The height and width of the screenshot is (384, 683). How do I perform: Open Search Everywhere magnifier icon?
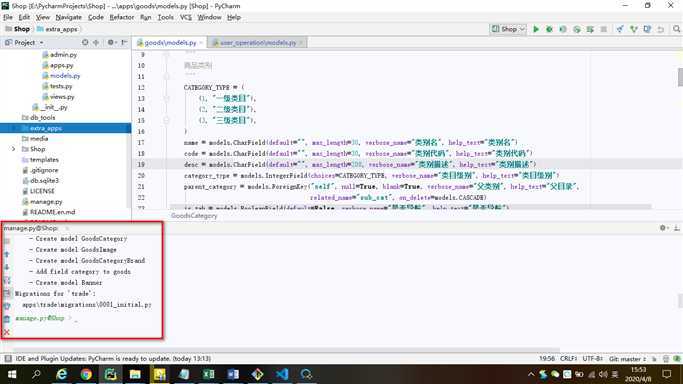(x=676, y=29)
